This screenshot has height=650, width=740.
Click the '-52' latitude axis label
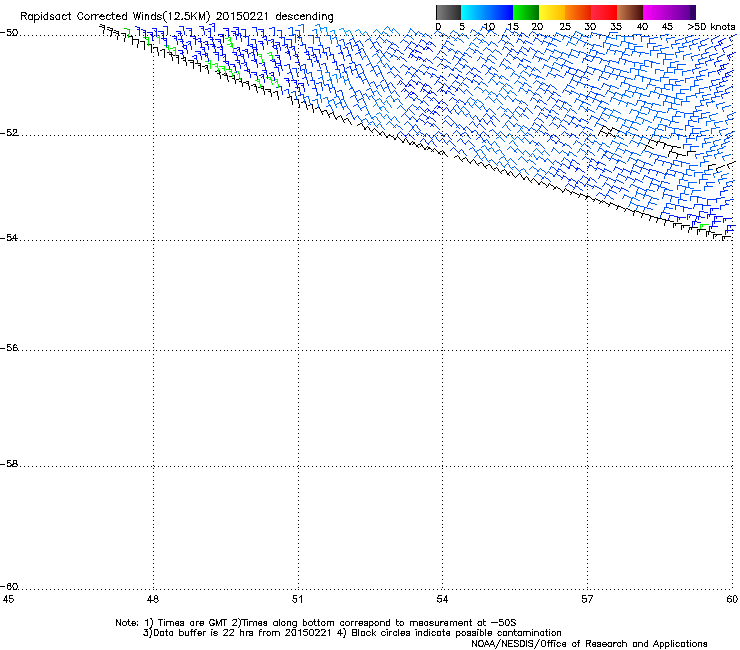click(9, 133)
